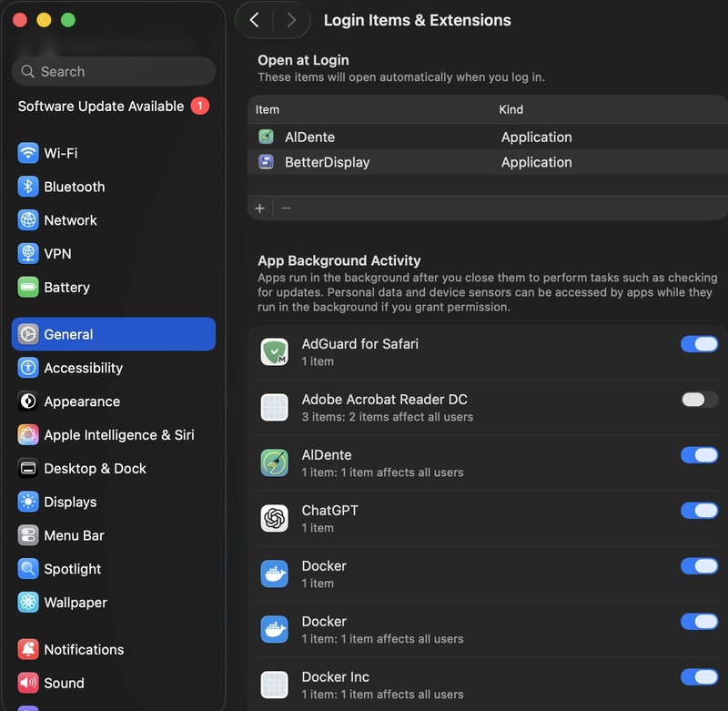Select the Menu Bar icon

[x=28, y=535]
